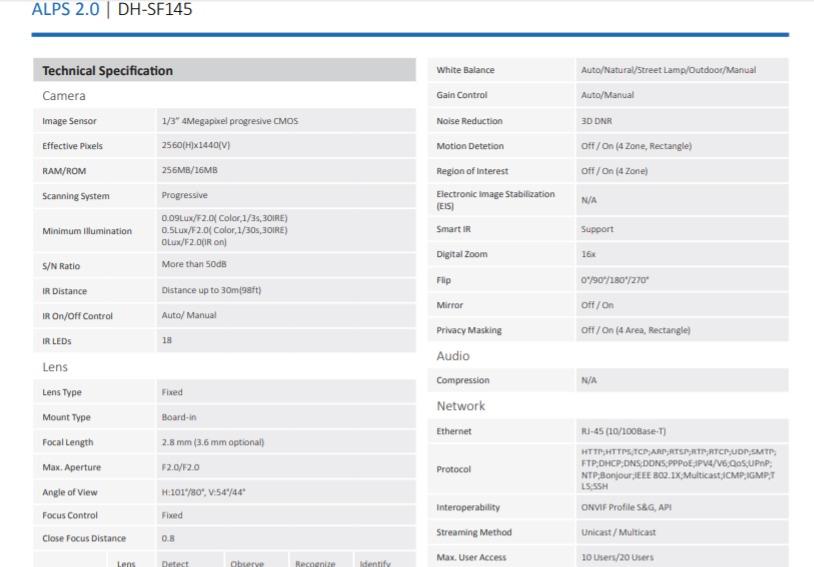
Task: Select '1/3" 4Megapixel progresive CMOS' value
Action: [230, 121]
